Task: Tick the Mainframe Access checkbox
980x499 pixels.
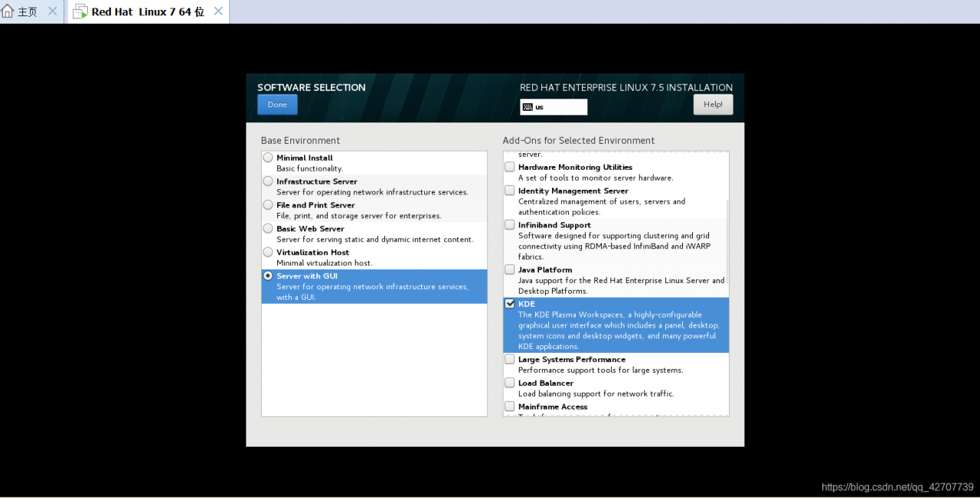Action: [x=510, y=406]
